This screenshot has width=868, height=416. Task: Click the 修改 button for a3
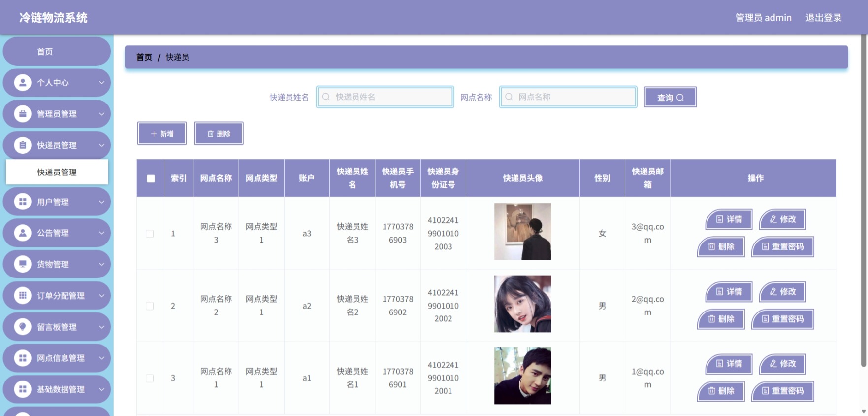(782, 219)
